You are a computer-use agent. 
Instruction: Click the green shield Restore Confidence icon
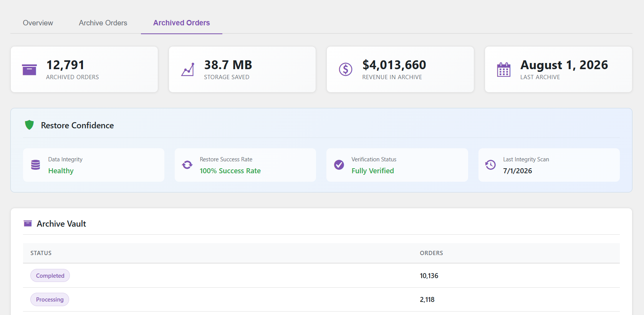[29, 125]
